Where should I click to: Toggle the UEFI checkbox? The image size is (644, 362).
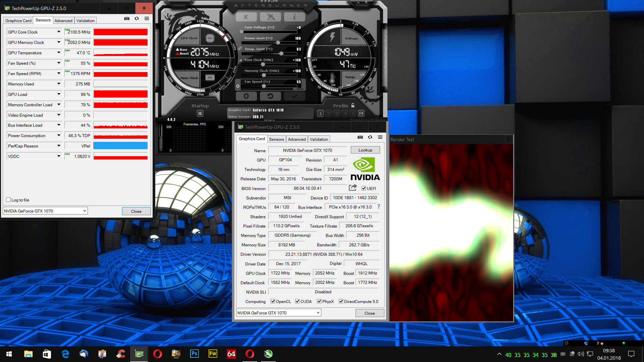364,188
